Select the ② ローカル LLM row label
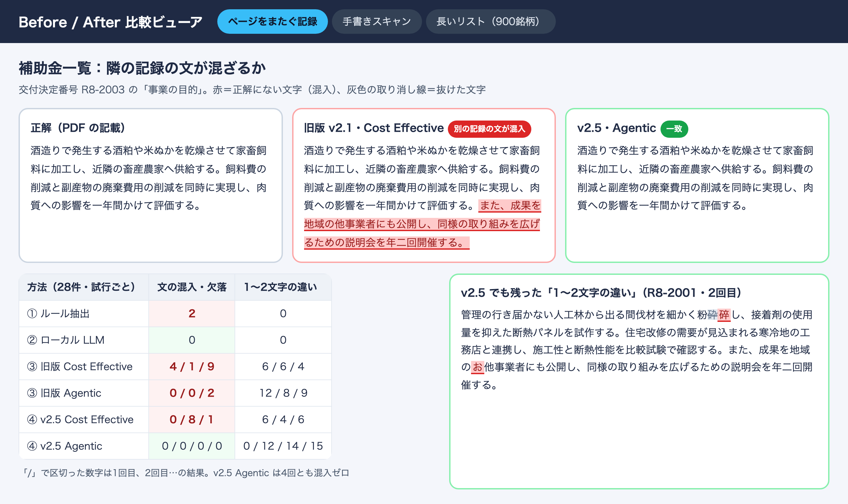The height and width of the screenshot is (504, 848). (83, 340)
